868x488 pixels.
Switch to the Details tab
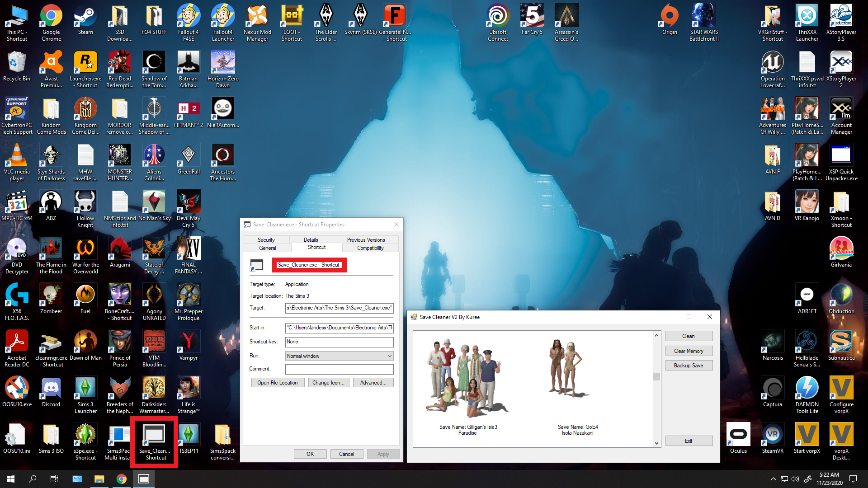point(311,240)
